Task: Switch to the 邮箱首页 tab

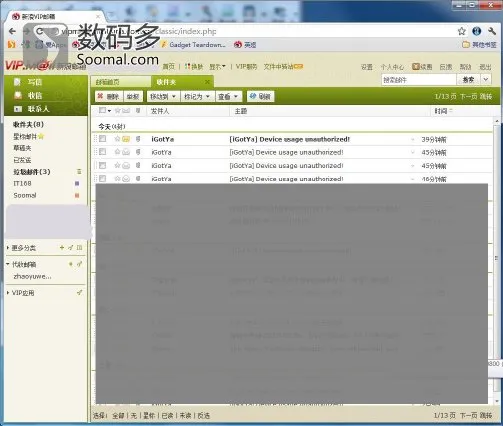Action: 120,82
